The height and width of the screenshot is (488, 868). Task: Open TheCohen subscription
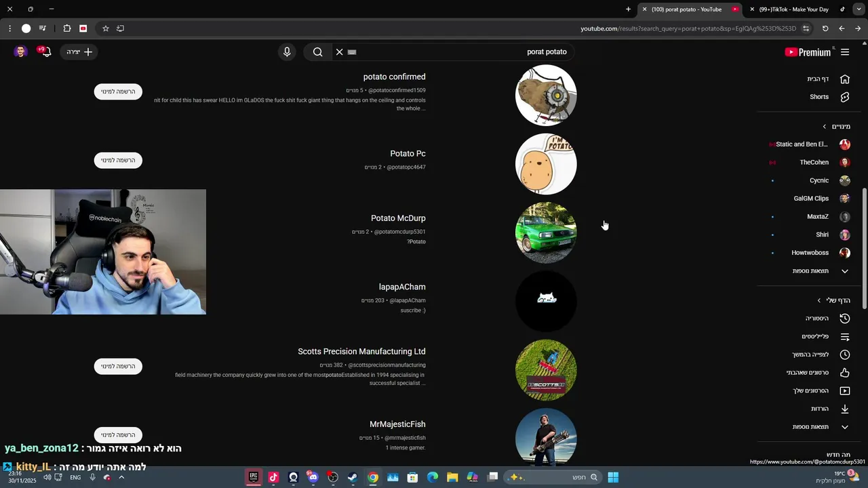(810, 163)
